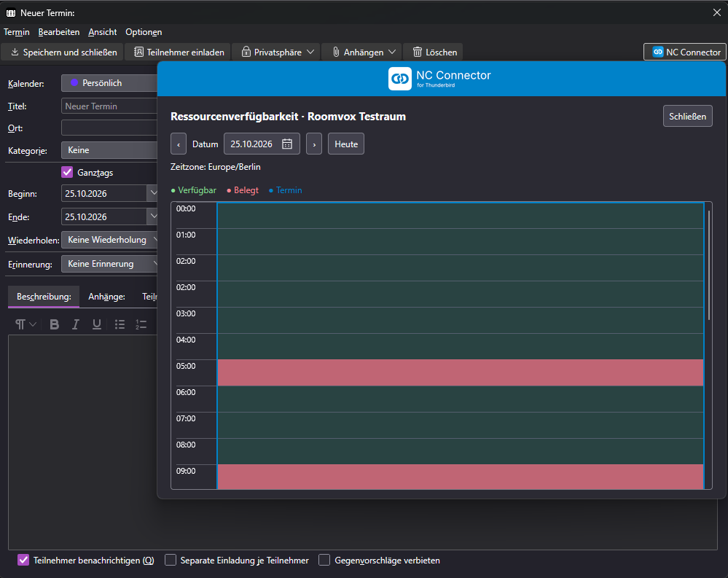This screenshot has width=728, height=578.
Task: Click the available slot at 07:00
Action: click(461, 425)
